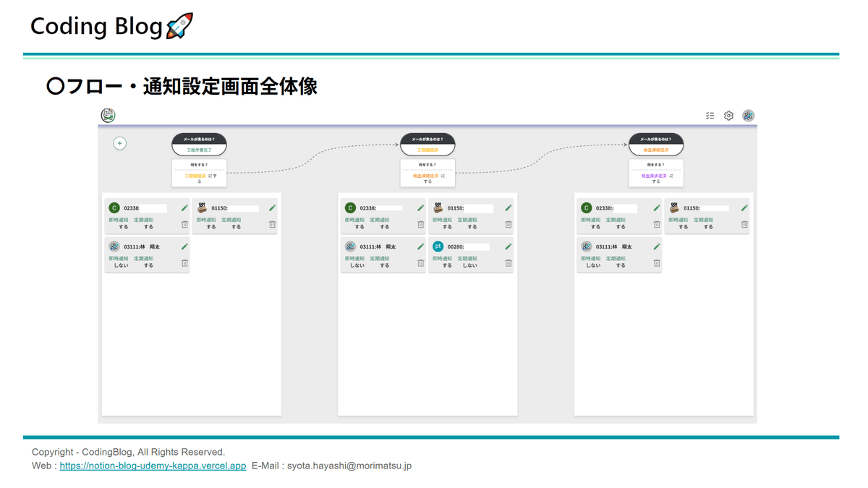Edit user 01150 in the right flow column
This screenshot has height=488, width=868.
(x=744, y=208)
